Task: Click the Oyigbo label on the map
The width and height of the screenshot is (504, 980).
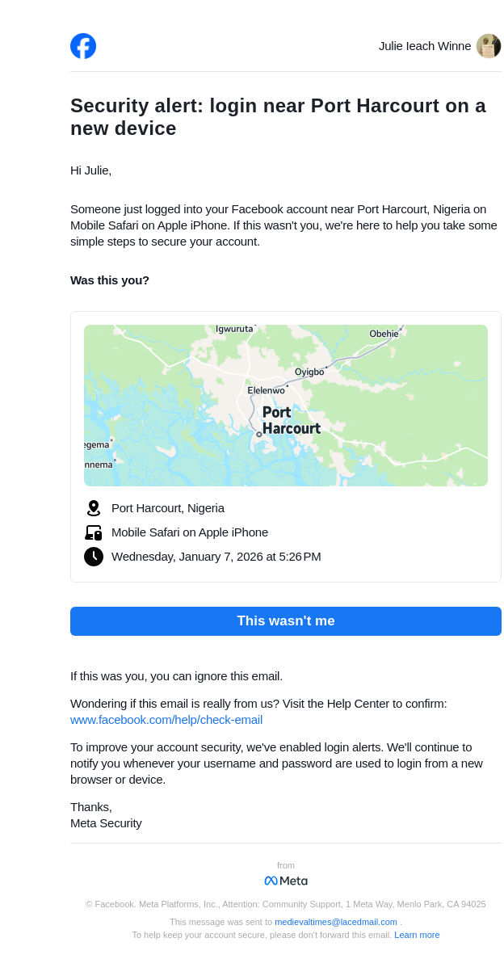Action: pos(309,372)
